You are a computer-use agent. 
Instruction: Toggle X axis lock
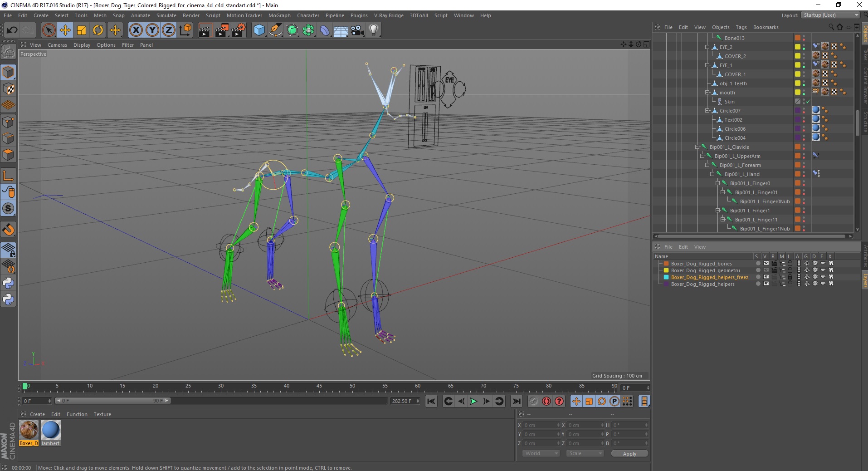136,30
